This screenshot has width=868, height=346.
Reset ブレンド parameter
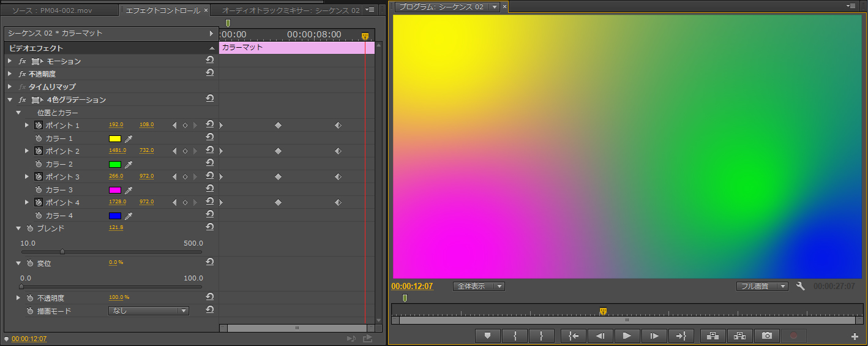pyautogui.click(x=210, y=227)
